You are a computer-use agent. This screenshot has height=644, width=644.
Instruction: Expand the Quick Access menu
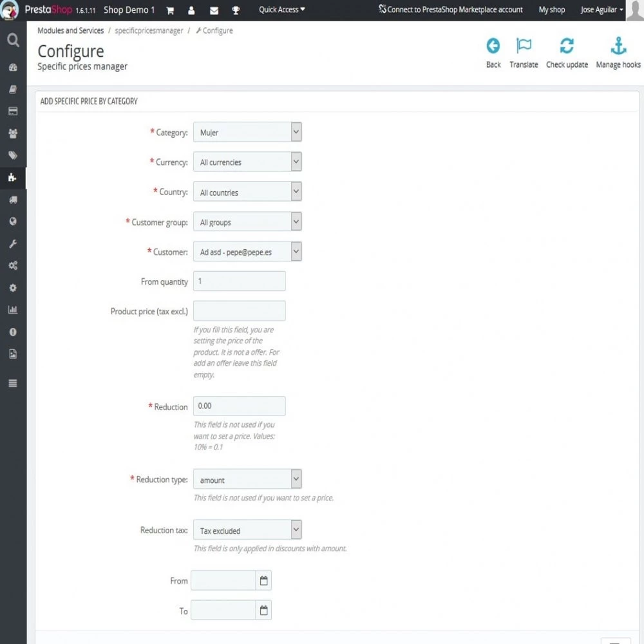coord(282,10)
